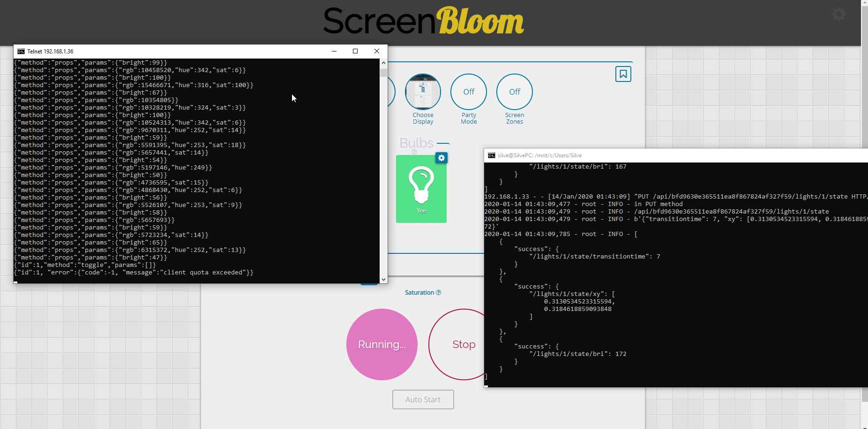Click the bookmark preset icon above the mode circles
The height and width of the screenshot is (429, 868).
click(623, 74)
